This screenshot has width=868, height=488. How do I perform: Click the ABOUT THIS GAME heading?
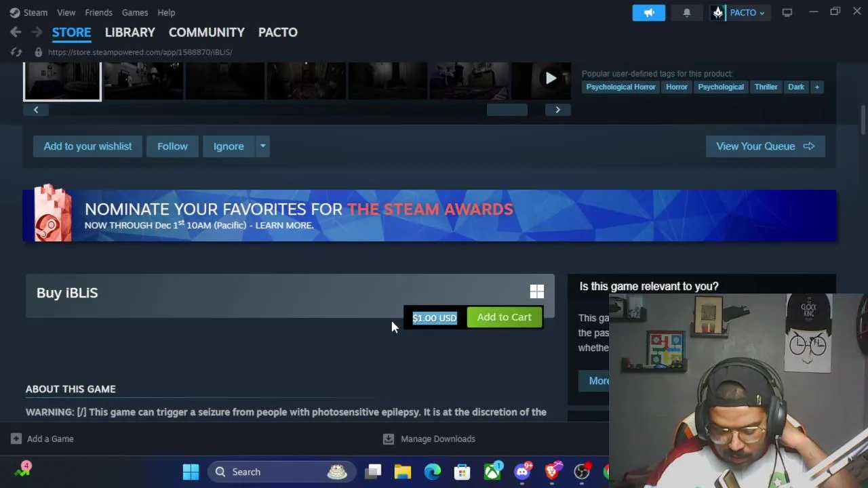point(71,389)
